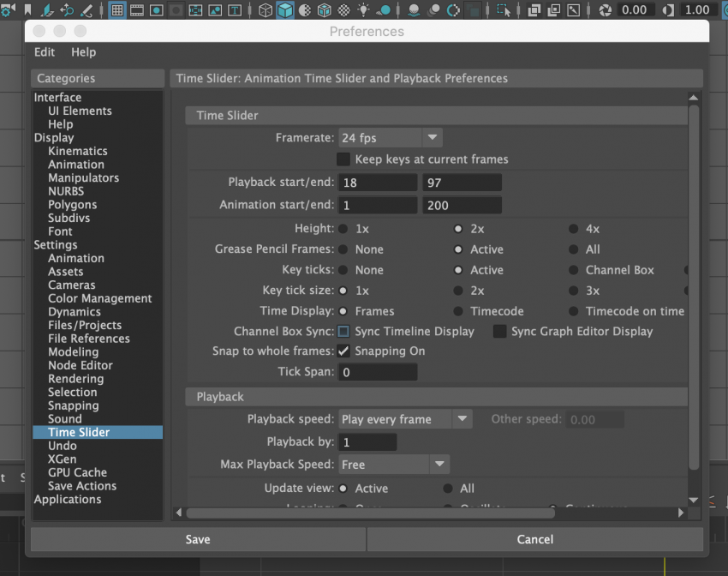
Task: Open the render settings aperture icon
Action: click(x=605, y=10)
